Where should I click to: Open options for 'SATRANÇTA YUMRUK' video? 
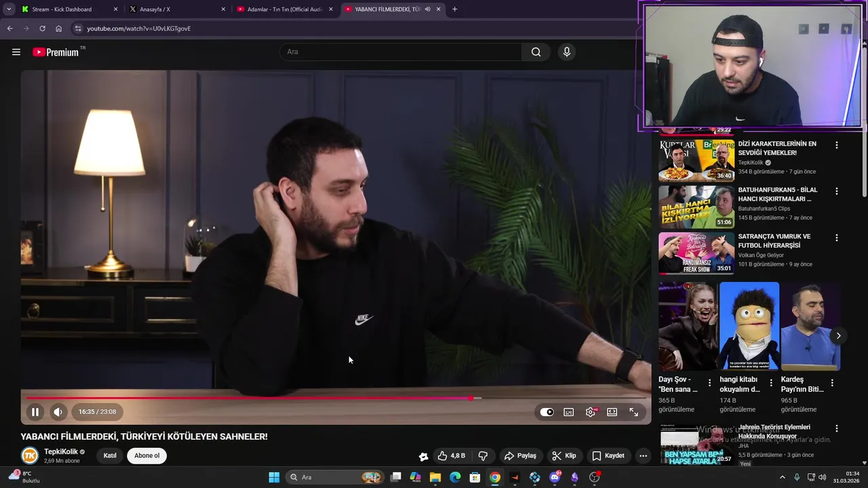[x=836, y=238]
